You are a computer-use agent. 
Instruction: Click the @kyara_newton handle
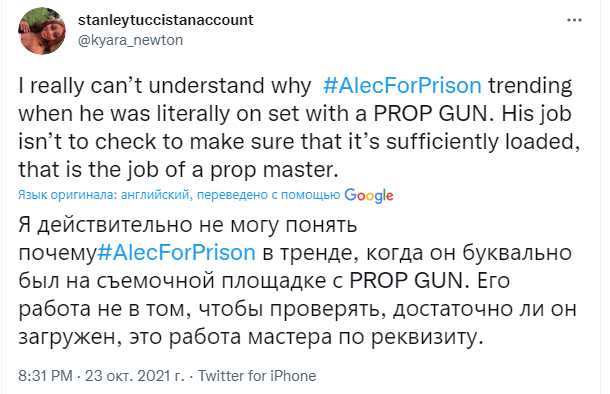tap(131, 40)
